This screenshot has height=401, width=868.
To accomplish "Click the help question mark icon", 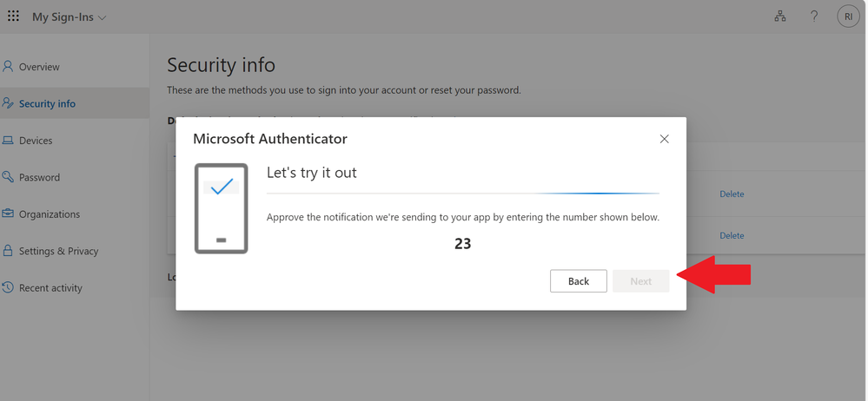I will click(814, 16).
